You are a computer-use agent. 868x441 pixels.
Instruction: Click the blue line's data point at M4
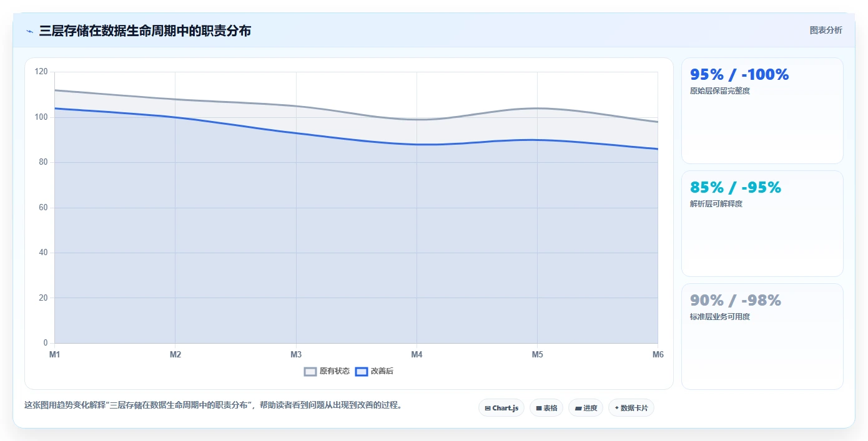417,144
